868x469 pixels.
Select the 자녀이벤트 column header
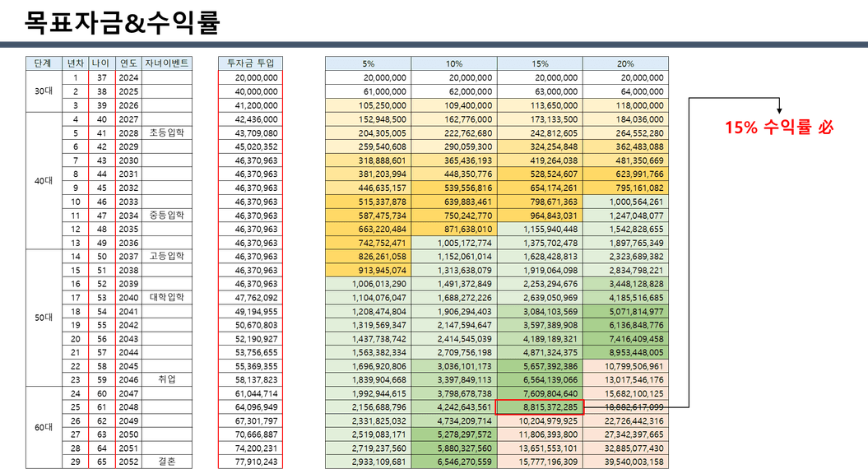167,63
